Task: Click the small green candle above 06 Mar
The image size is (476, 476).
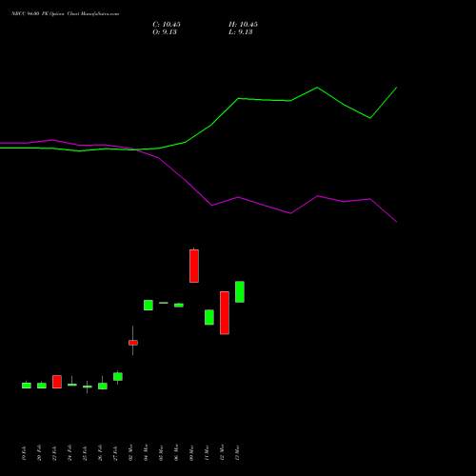Action: [x=179, y=306]
